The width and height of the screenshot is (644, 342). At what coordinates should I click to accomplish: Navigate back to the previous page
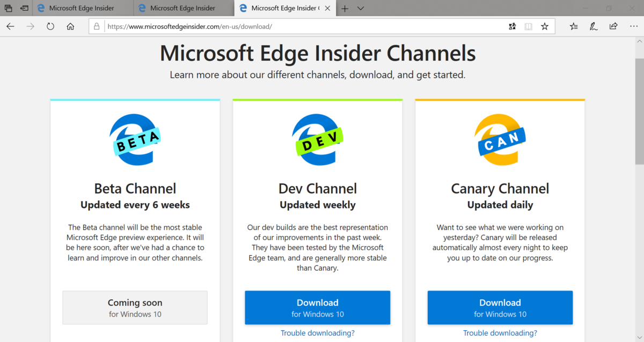[10, 26]
